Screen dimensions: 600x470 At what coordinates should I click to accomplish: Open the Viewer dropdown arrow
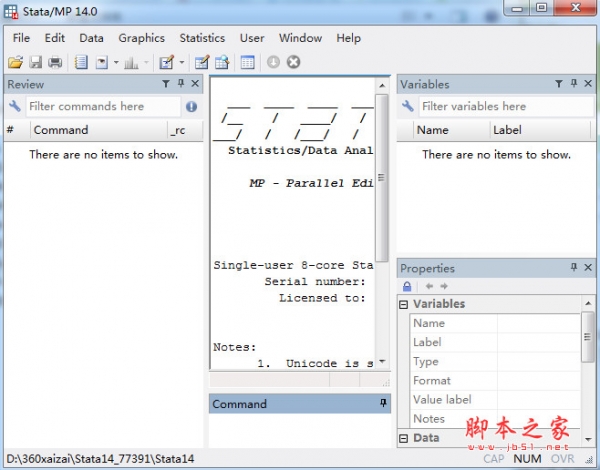pyautogui.click(x=116, y=62)
